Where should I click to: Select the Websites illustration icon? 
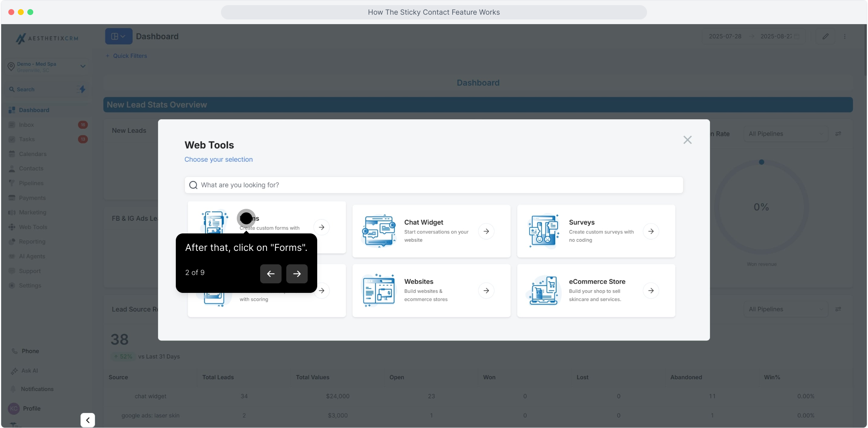pos(379,290)
